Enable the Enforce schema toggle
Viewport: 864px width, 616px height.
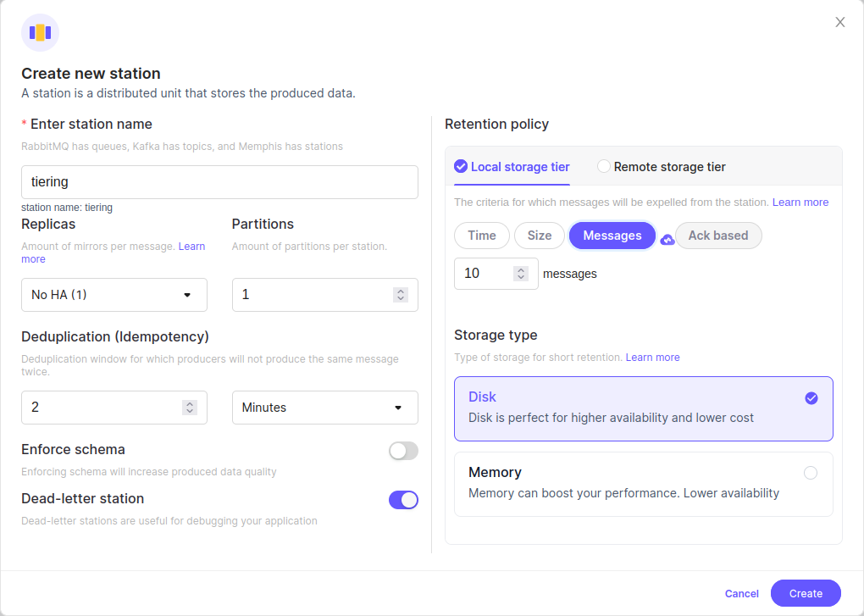pyautogui.click(x=403, y=451)
